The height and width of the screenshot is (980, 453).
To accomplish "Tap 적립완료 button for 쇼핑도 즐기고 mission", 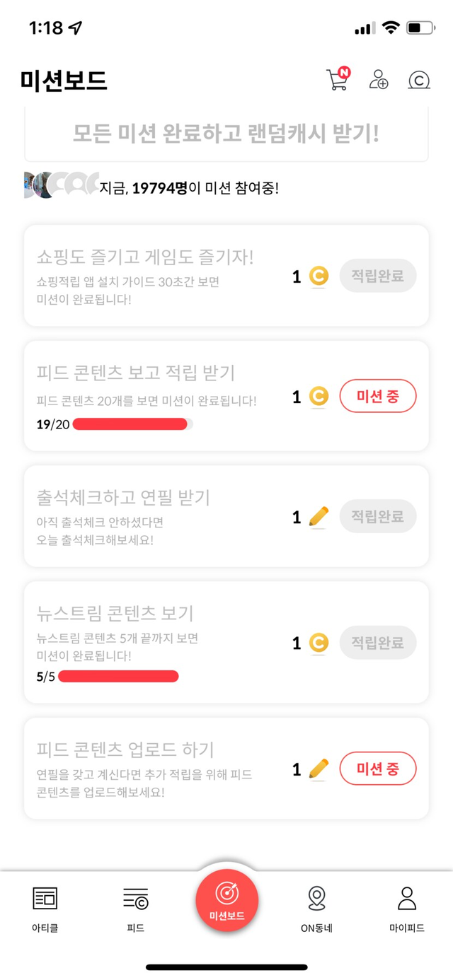I will (x=378, y=276).
